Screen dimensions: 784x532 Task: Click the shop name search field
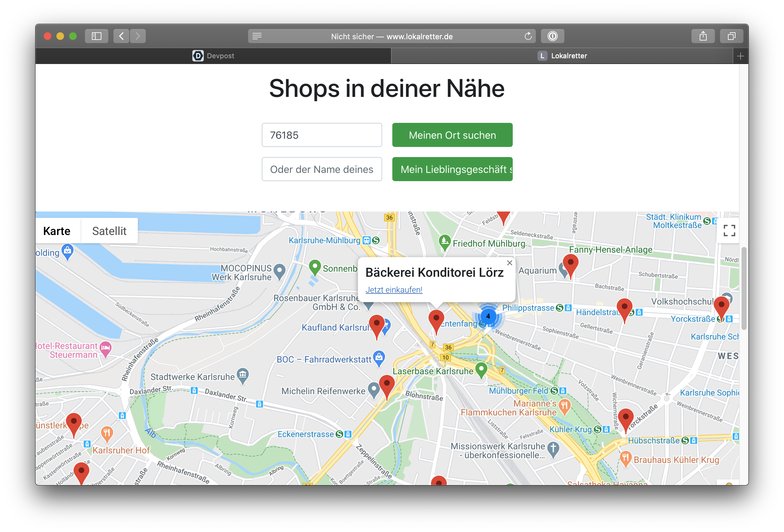coord(322,169)
